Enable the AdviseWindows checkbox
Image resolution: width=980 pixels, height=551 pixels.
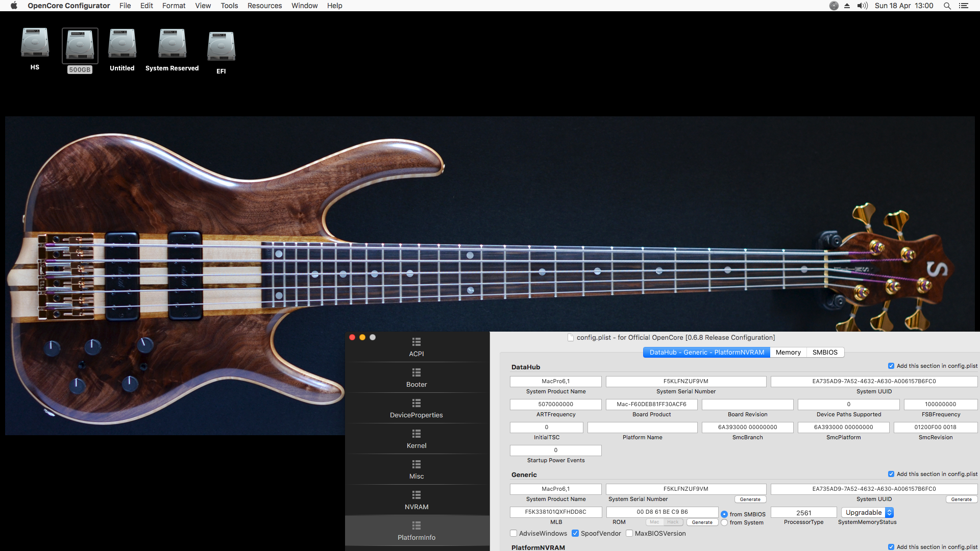[513, 533]
